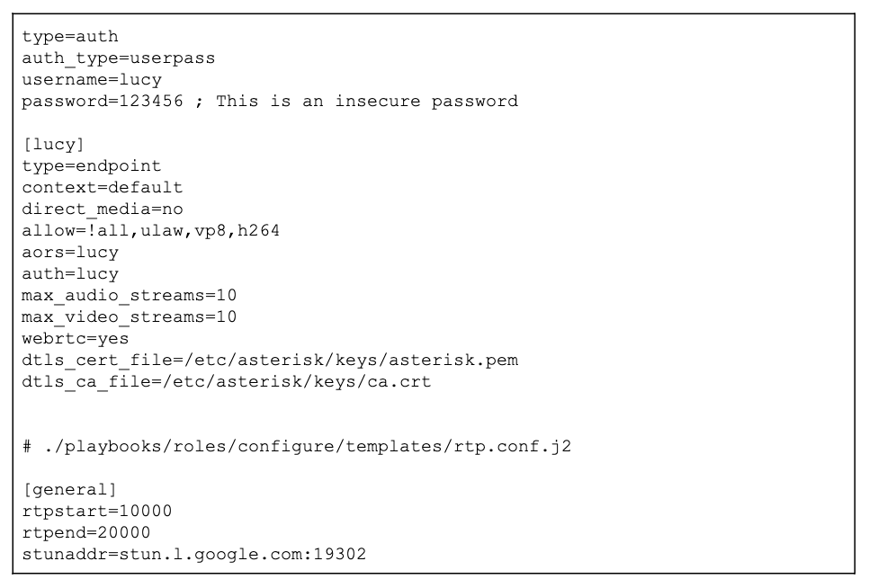Click the auth_type=userpass line

[118, 58]
